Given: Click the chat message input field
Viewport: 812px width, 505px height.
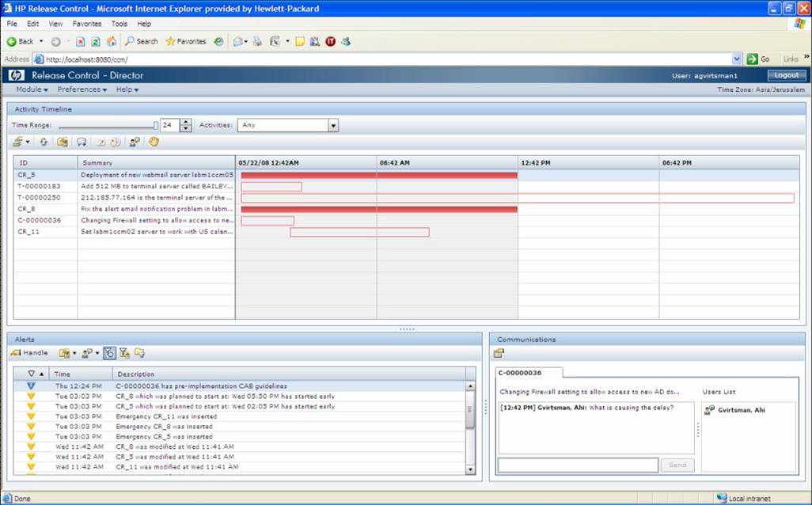Looking at the screenshot, I should pyautogui.click(x=578, y=465).
